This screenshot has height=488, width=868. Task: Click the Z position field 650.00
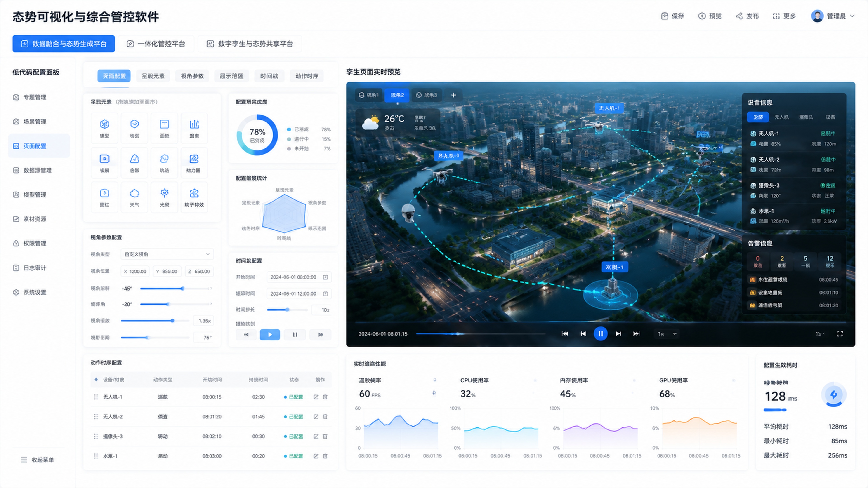coord(199,271)
